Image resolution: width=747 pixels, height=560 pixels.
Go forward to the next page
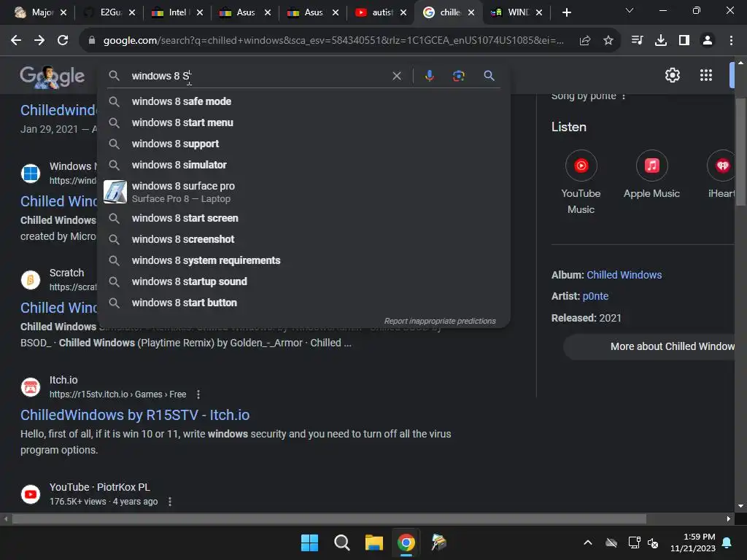click(39, 41)
